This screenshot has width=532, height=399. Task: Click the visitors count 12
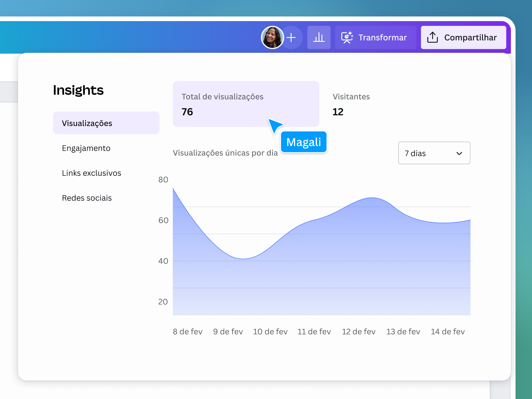click(338, 112)
